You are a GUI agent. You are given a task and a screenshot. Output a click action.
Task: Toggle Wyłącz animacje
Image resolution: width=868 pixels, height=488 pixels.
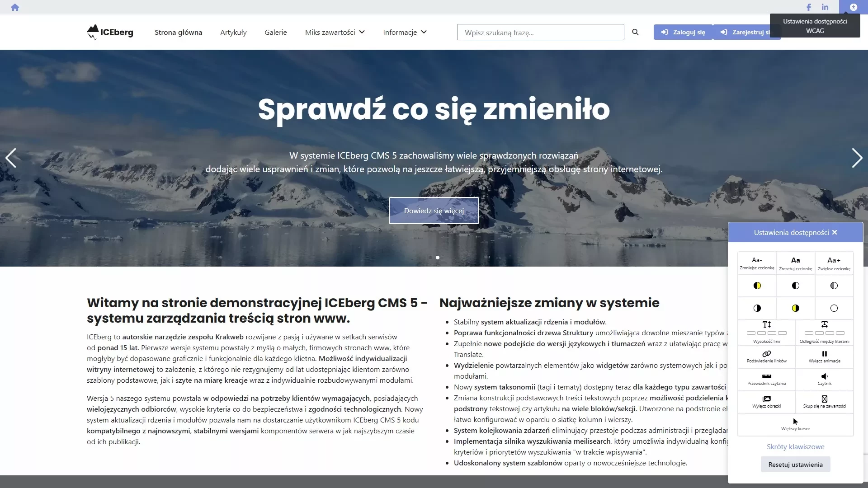(x=825, y=357)
